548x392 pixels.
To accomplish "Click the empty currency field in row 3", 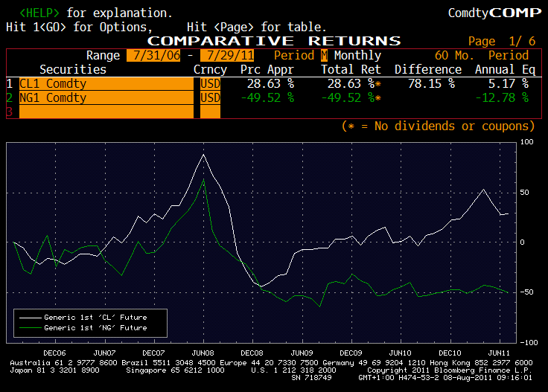I will (x=210, y=112).
